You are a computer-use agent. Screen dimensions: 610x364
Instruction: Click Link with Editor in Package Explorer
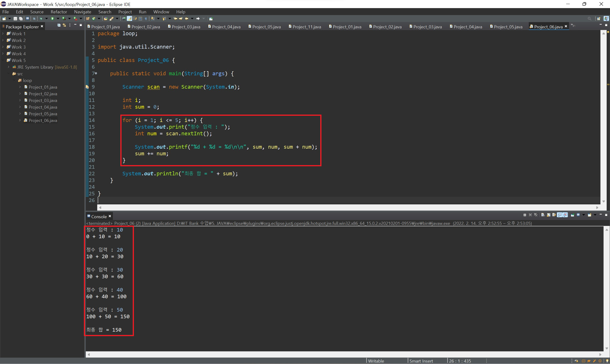pyautogui.click(x=64, y=25)
